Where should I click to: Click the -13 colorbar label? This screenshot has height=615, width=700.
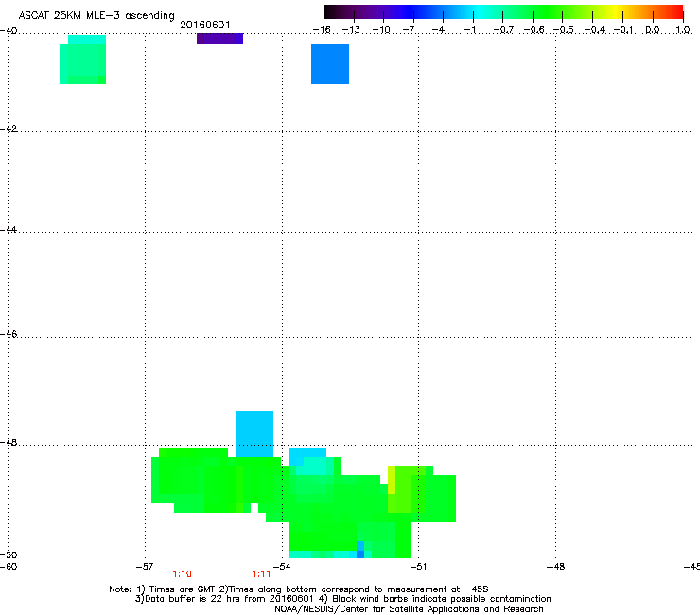(x=351, y=30)
